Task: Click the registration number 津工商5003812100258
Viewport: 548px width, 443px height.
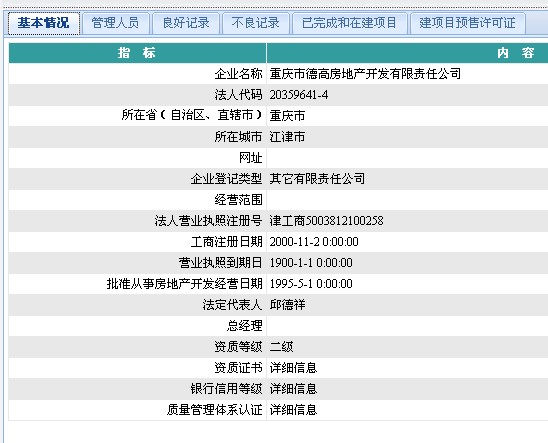Action: [326, 220]
